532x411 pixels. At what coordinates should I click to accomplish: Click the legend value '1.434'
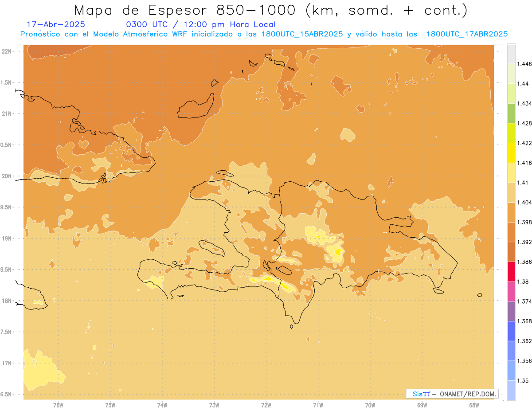pos(524,103)
